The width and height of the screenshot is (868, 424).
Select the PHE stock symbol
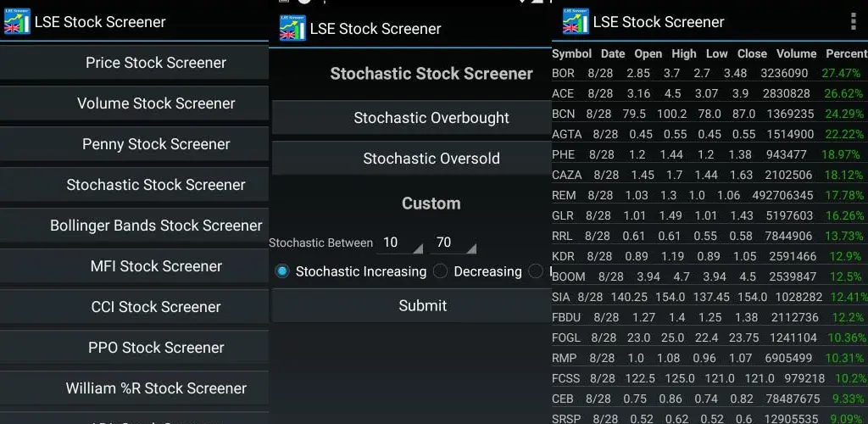tap(563, 154)
